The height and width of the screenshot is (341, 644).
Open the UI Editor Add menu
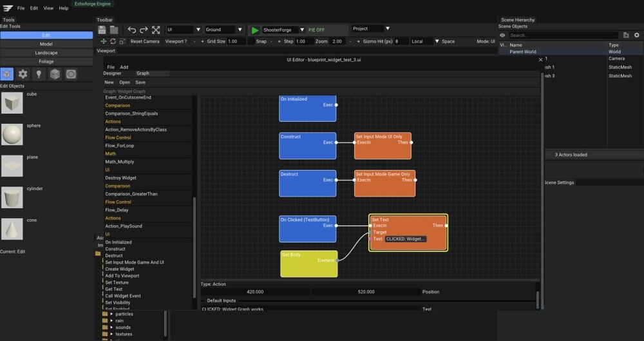point(124,67)
